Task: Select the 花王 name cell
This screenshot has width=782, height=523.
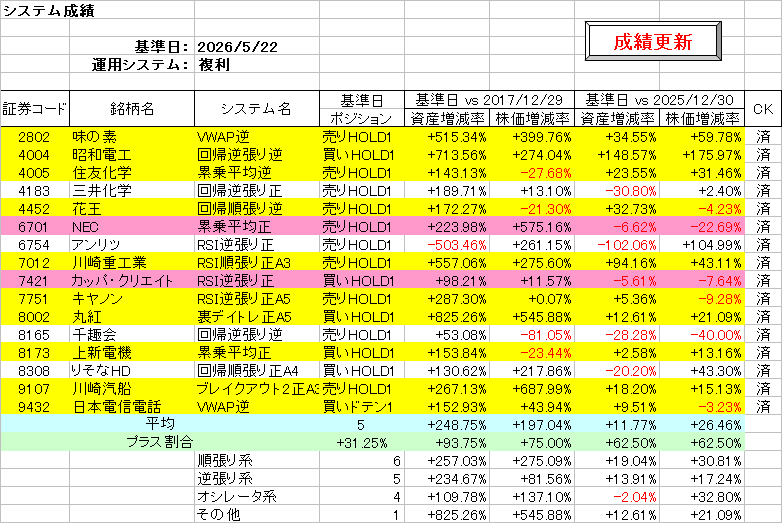Action: pos(132,208)
